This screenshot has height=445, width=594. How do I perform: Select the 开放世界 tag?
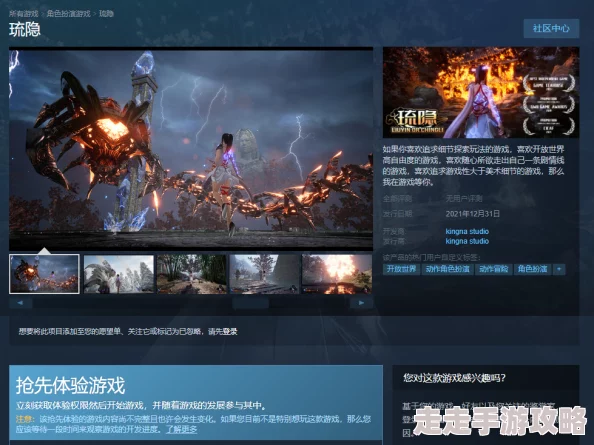[x=401, y=269]
